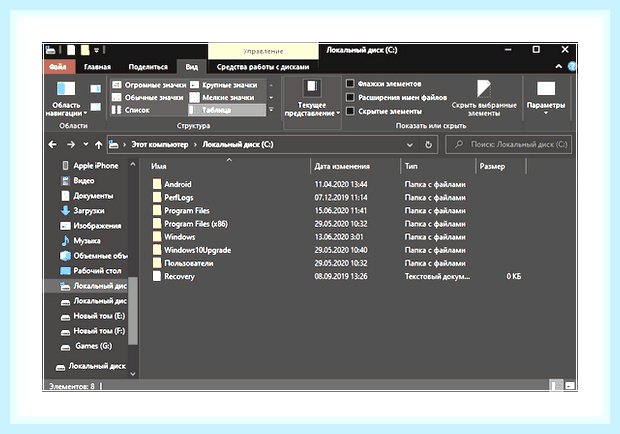
Task: Sort by the Тип column header
Action: pos(438,166)
